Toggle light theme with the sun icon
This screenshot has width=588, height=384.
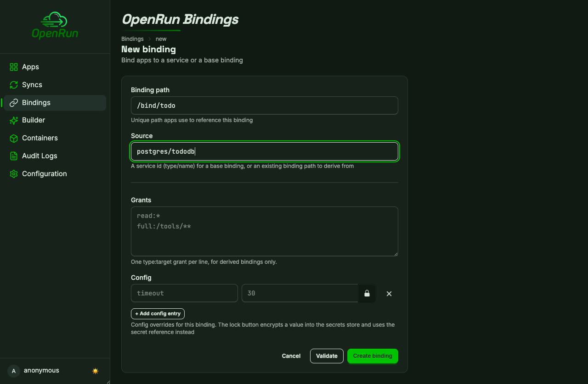pos(95,371)
